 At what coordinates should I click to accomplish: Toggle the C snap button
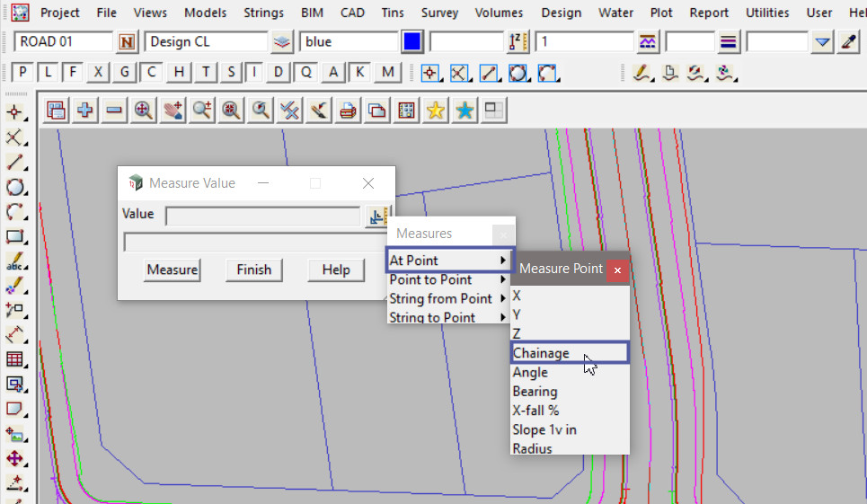151,72
